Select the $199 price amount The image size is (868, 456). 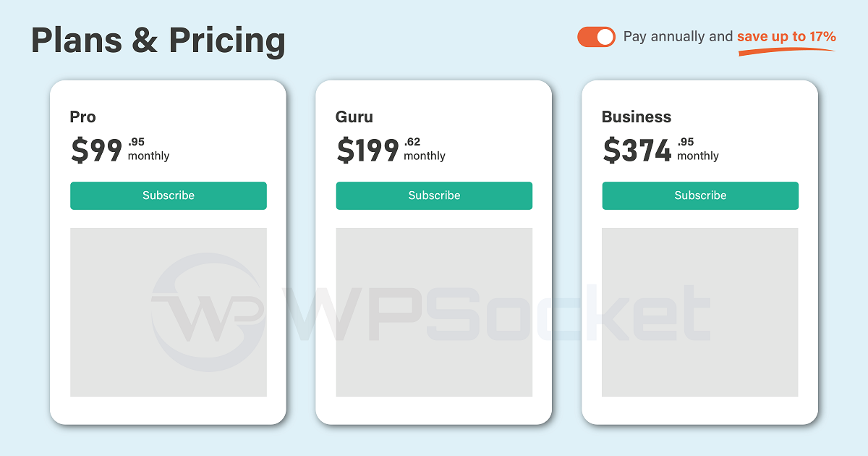coord(368,151)
